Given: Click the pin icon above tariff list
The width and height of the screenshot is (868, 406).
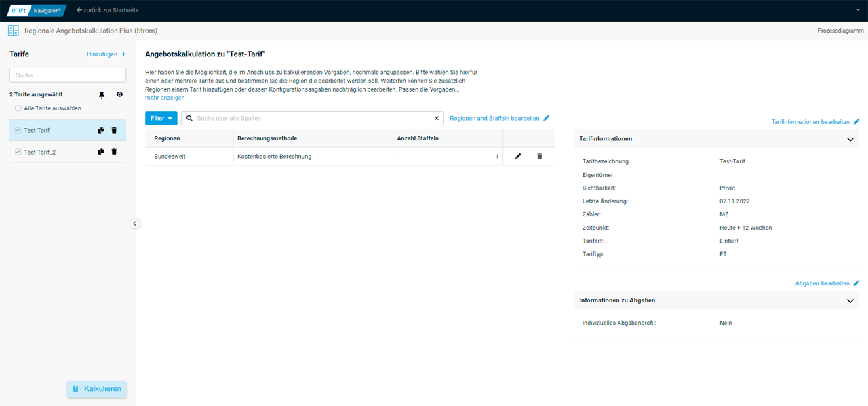Looking at the screenshot, I should click(x=102, y=95).
